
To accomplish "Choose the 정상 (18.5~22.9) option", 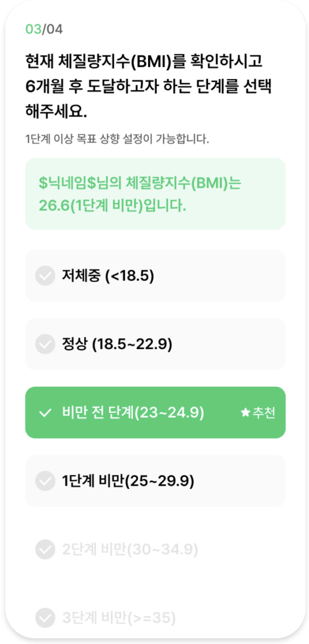I will tap(154, 344).
